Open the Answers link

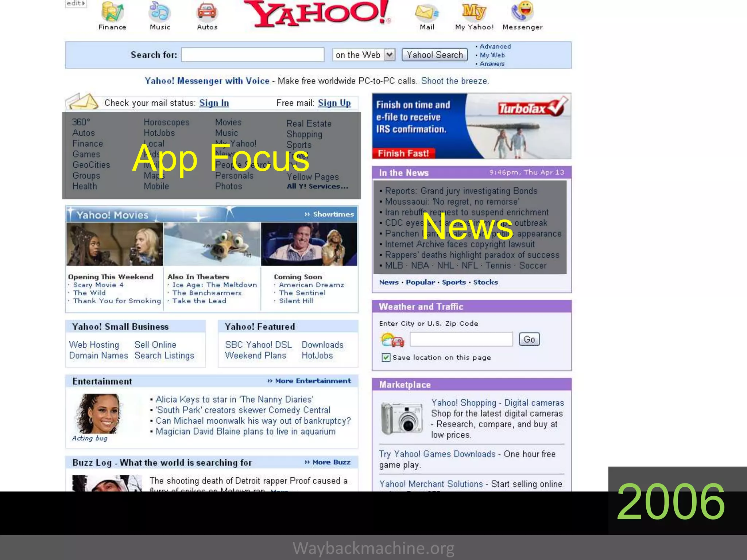(x=492, y=64)
